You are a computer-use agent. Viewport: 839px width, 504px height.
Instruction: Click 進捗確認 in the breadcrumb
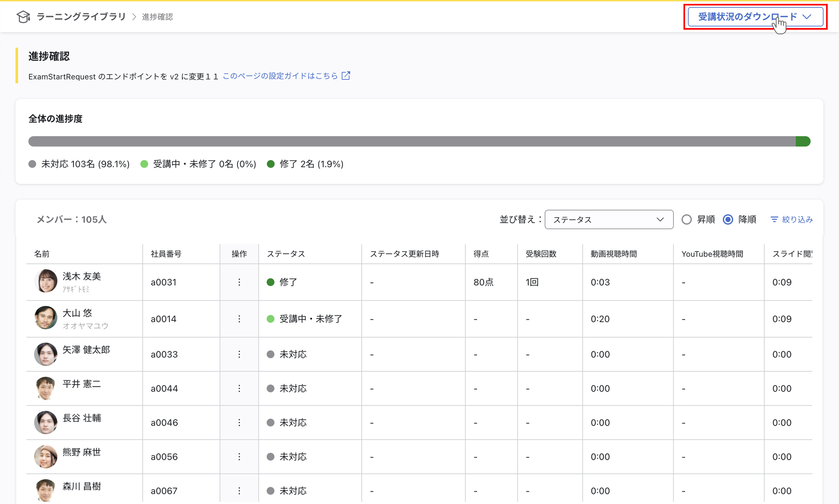pyautogui.click(x=157, y=16)
